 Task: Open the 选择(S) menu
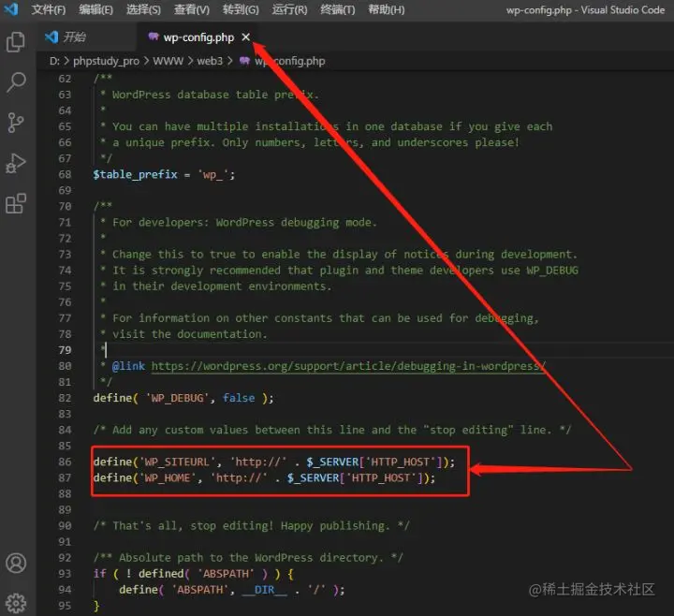(x=143, y=9)
